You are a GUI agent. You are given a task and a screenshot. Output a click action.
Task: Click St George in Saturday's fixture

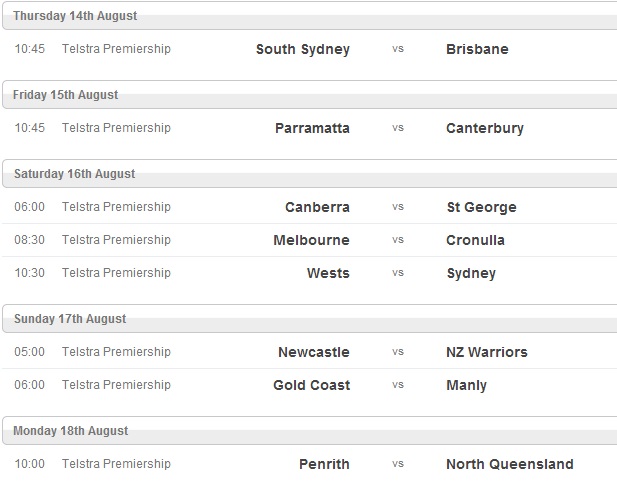[x=481, y=207]
